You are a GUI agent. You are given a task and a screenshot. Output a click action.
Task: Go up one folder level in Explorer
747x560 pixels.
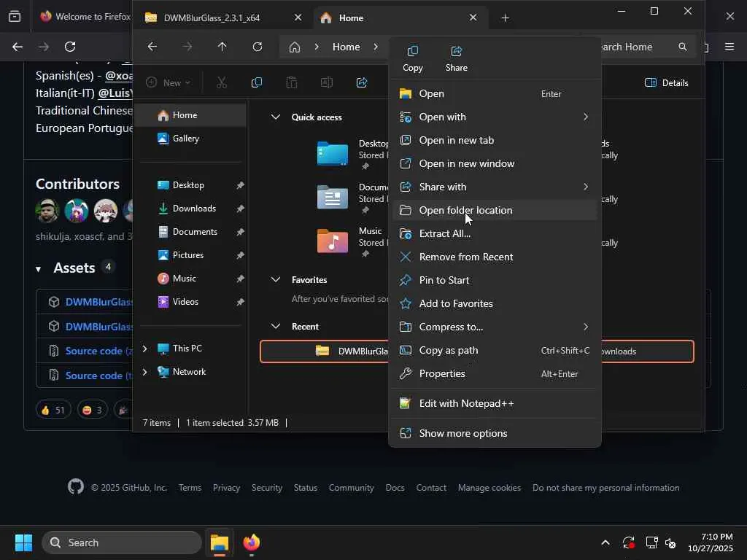click(x=222, y=47)
